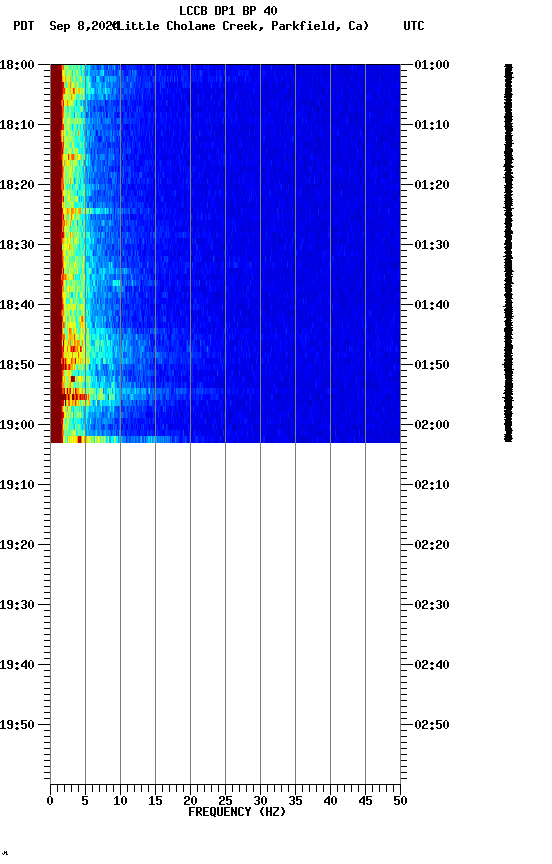Click the '20' frequency axis label

point(190,801)
